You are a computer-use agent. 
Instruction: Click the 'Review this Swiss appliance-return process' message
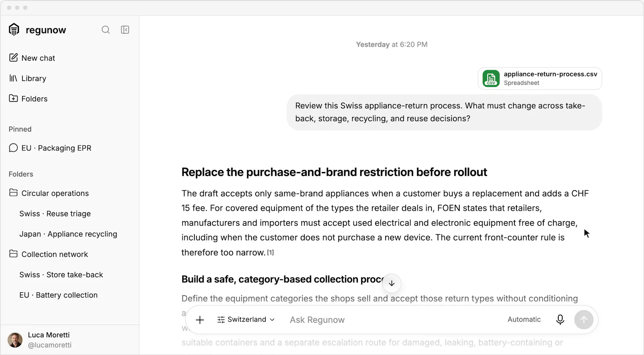click(444, 112)
